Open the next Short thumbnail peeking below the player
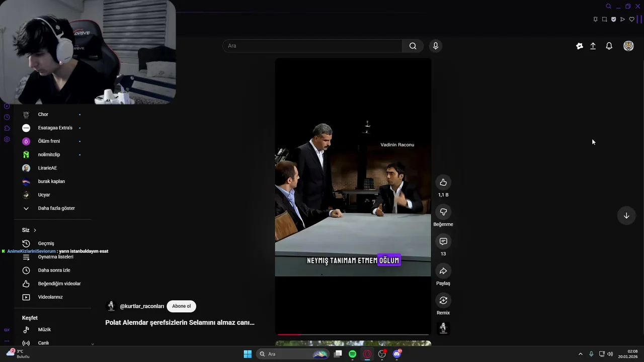Screen dimensions: 644x362 coord(353,343)
